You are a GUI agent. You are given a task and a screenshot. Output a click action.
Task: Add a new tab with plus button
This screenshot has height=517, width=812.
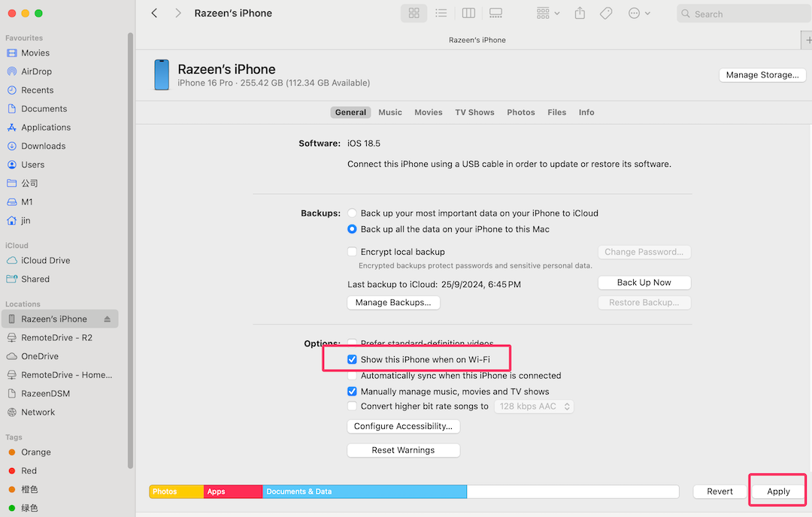click(x=807, y=40)
